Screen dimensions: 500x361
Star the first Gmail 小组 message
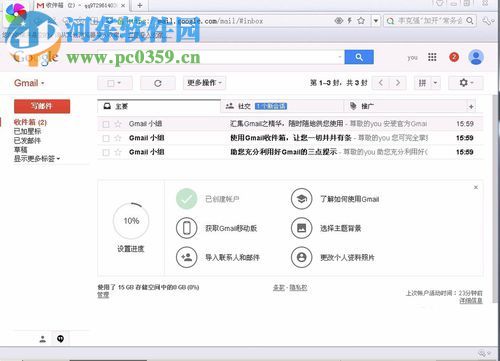click(118, 124)
